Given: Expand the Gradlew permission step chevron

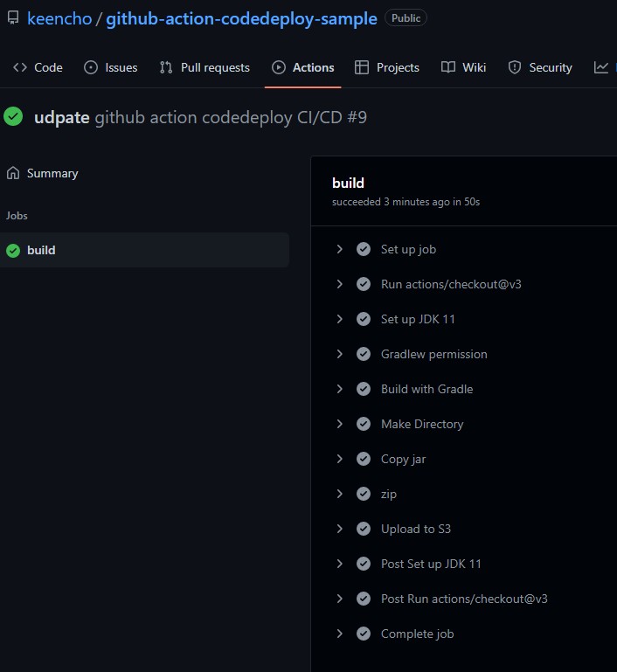Looking at the screenshot, I should [x=340, y=354].
